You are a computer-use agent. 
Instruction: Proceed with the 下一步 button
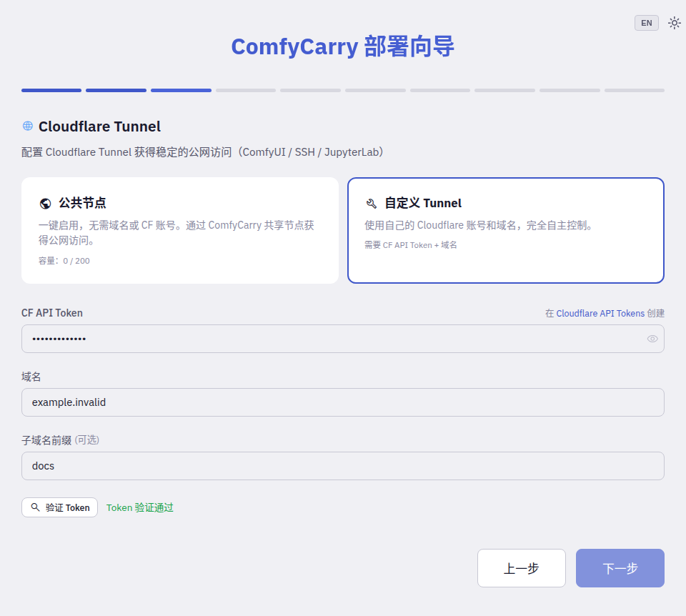coord(620,568)
